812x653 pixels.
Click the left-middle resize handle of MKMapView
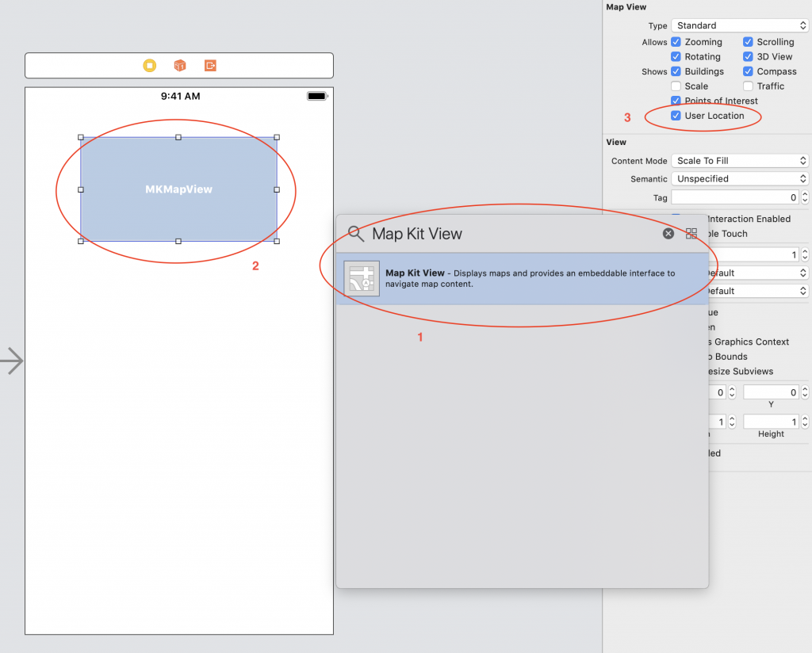pos(81,189)
